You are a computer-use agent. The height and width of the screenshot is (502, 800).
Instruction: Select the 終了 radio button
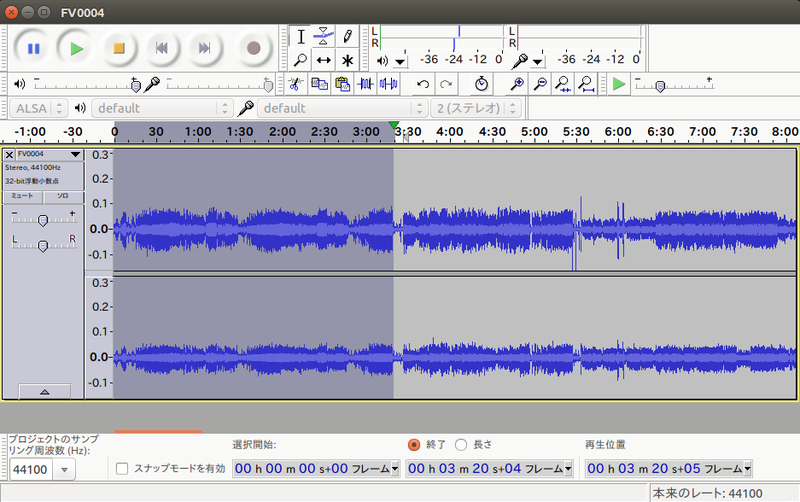[x=414, y=445]
